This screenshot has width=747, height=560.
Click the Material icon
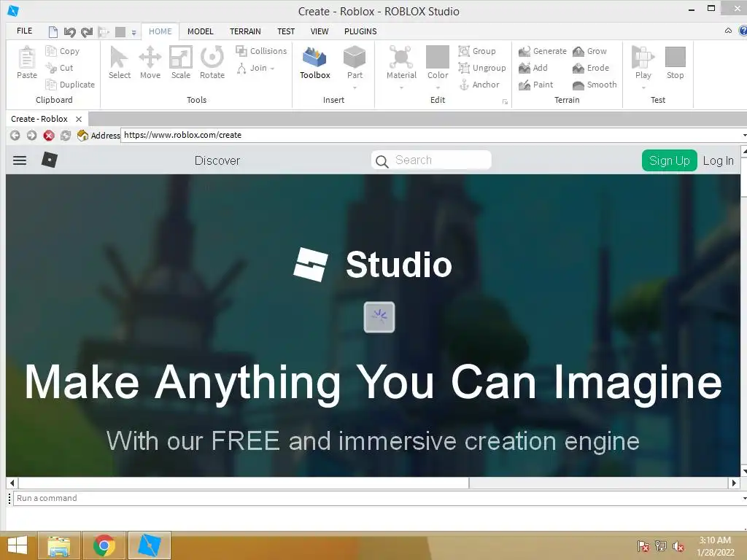[x=401, y=57]
